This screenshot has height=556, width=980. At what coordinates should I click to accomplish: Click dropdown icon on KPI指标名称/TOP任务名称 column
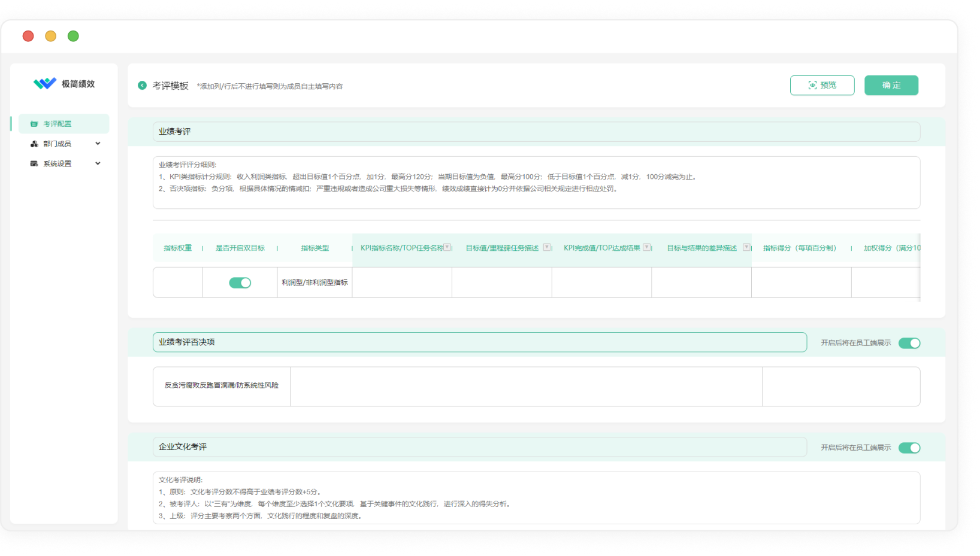[447, 247]
